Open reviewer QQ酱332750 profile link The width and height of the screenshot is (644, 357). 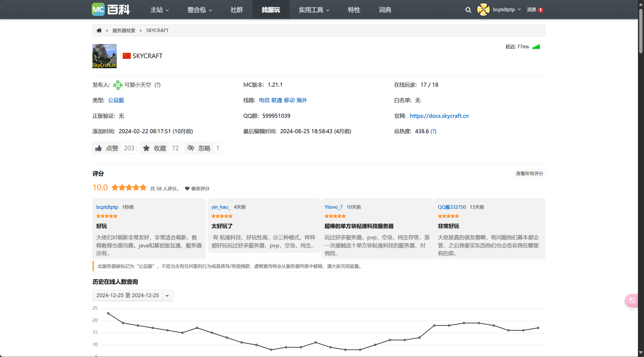pos(452,207)
